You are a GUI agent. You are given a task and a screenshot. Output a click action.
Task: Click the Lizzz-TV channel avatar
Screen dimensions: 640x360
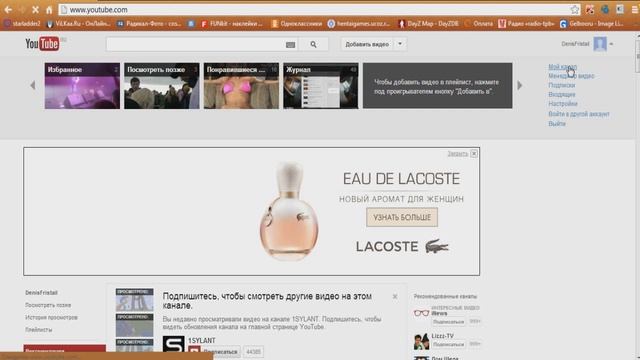[421, 341]
